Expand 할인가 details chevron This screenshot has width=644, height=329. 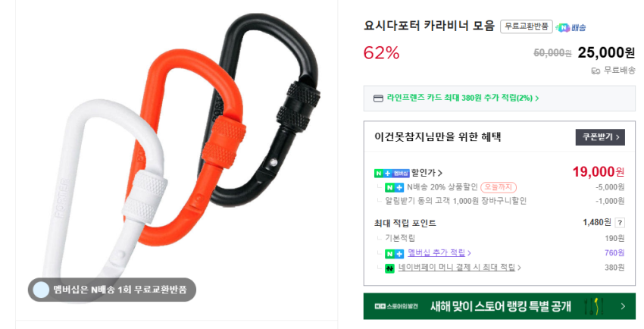click(440, 174)
